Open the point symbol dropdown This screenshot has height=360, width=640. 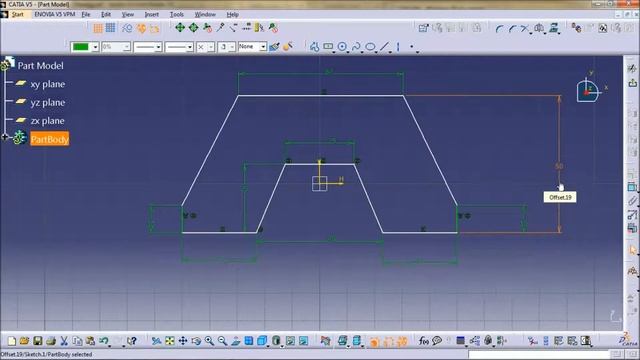pos(211,47)
